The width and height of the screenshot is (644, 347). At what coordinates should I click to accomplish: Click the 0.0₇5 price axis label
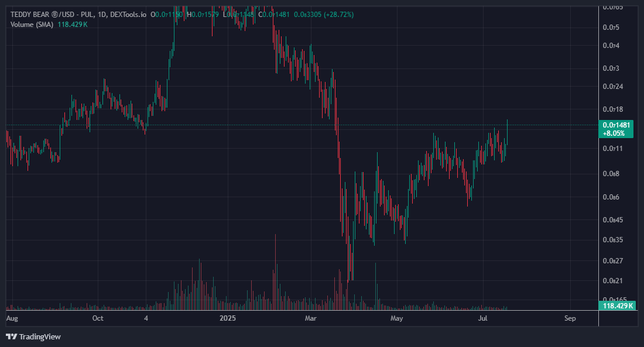click(x=611, y=28)
